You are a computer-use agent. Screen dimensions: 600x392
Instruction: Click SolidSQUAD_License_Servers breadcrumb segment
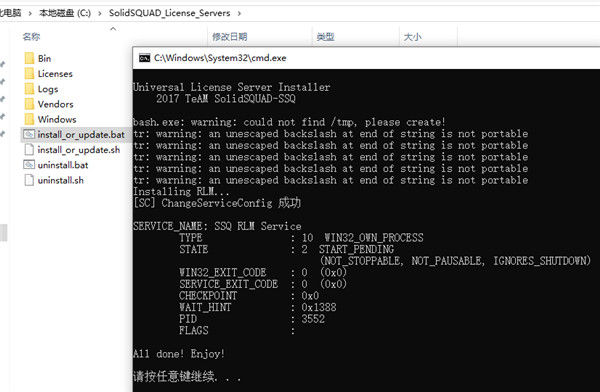click(170, 13)
